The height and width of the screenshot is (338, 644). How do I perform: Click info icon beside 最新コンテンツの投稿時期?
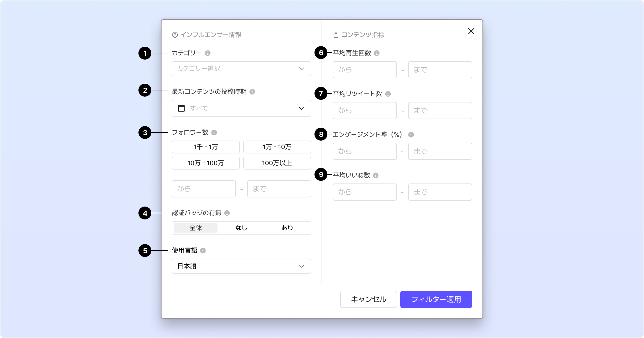click(252, 92)
